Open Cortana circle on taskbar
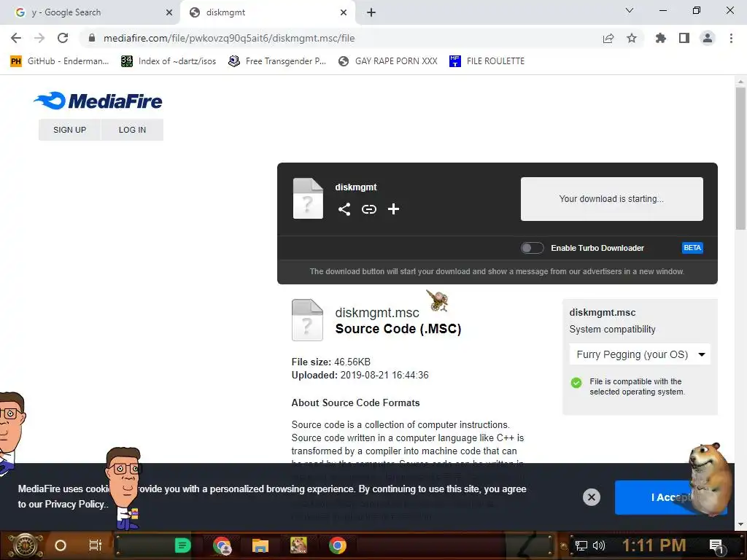Image resolution: width=747 pixels, height=560 pixels. [60, 545]
